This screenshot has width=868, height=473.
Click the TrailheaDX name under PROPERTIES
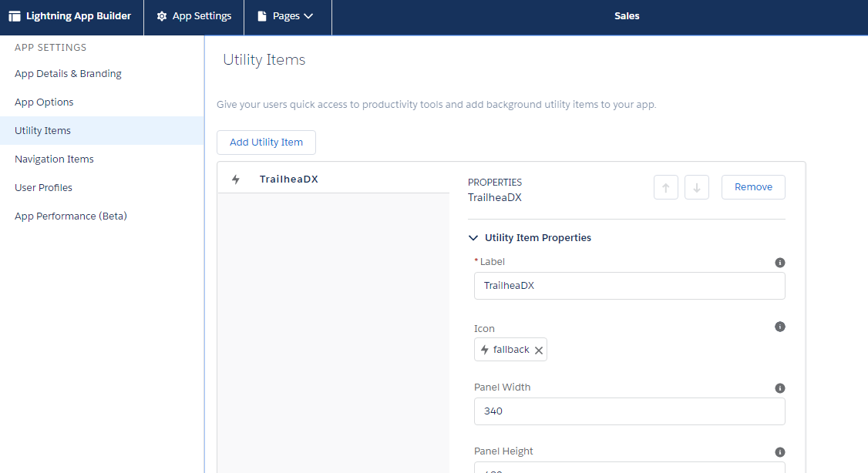[x=495, y=198]
